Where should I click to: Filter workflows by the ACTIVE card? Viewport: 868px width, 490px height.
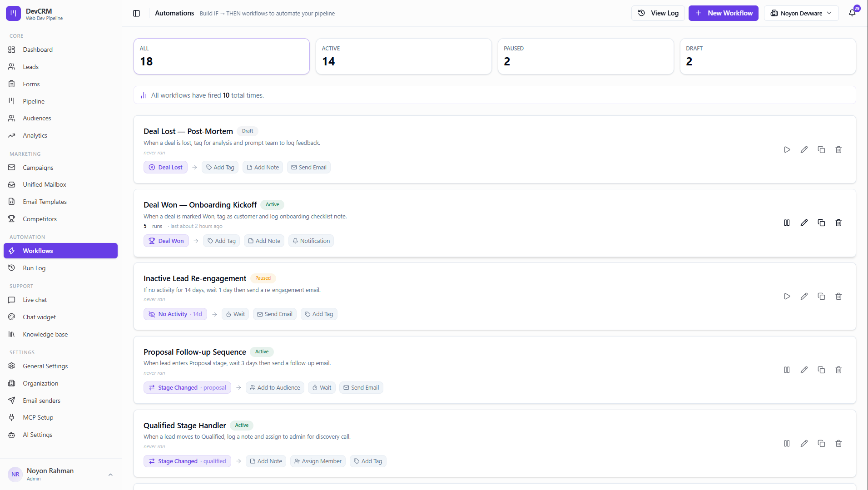(x=404, y=56)
